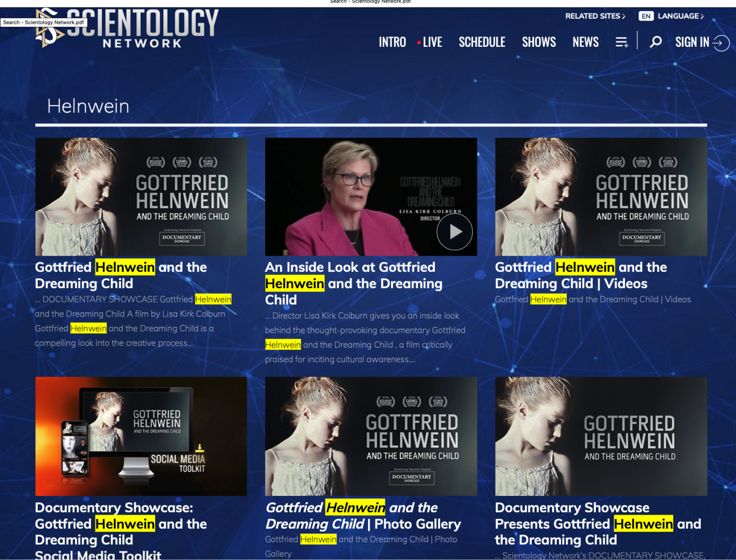
Task: Open 'Gottfried Helnwein and the Dreaming Child | Videos' link
Action: click(581, 275)
